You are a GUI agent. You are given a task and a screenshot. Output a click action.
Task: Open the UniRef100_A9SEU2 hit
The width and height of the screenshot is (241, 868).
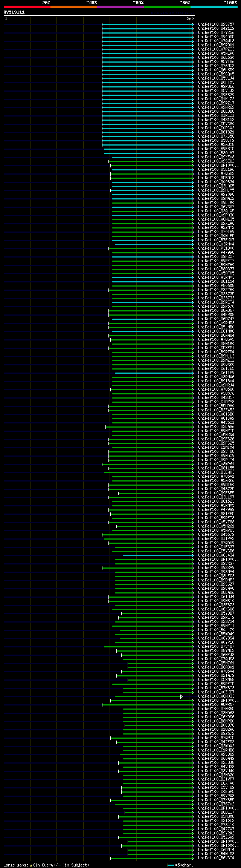[216, 161]
